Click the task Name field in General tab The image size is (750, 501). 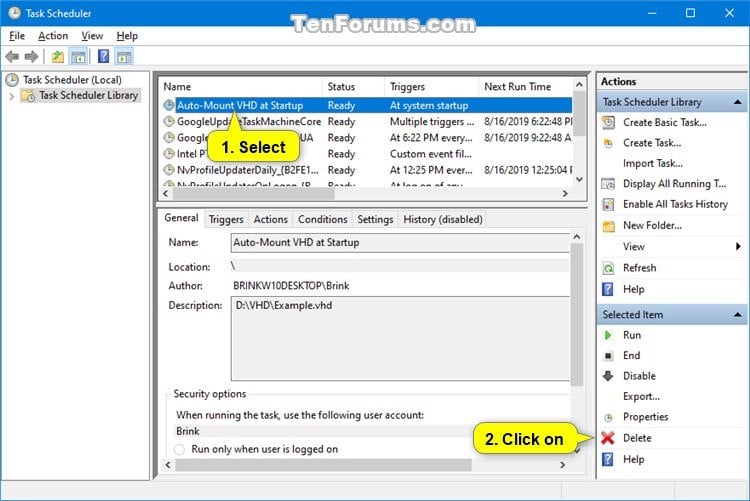coord(400,243)
